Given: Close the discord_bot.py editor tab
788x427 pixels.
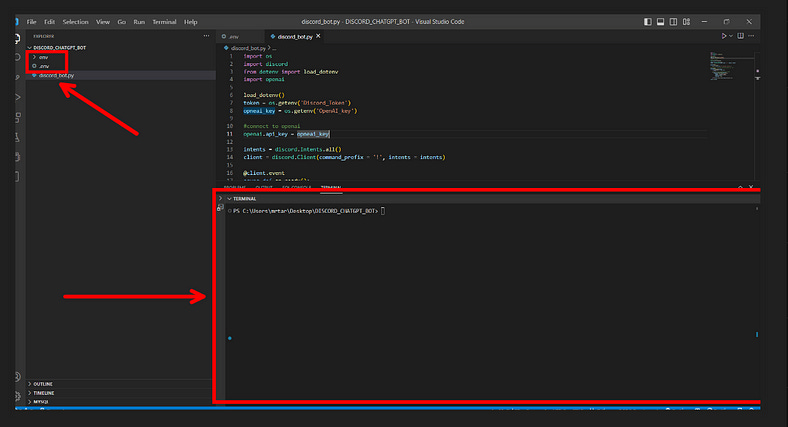Looking at the screenshot, I should pyautogui.click(x=318, y=36).
